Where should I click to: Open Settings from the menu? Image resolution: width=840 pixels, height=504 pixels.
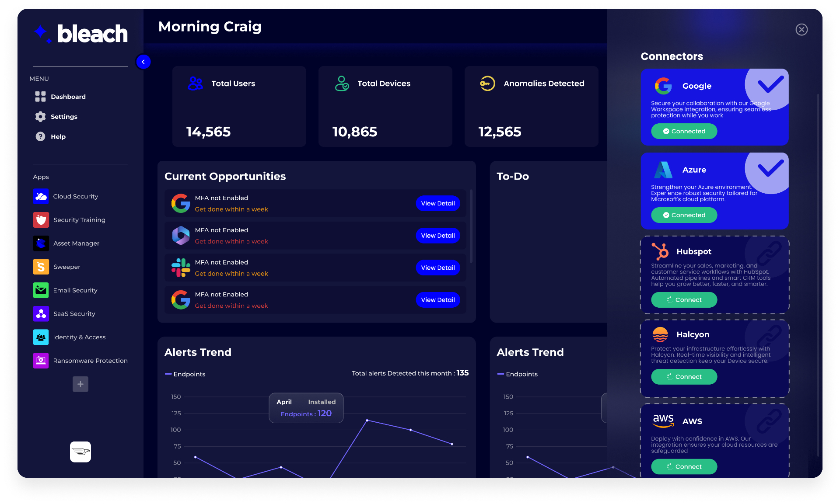(x=64, y=117)
